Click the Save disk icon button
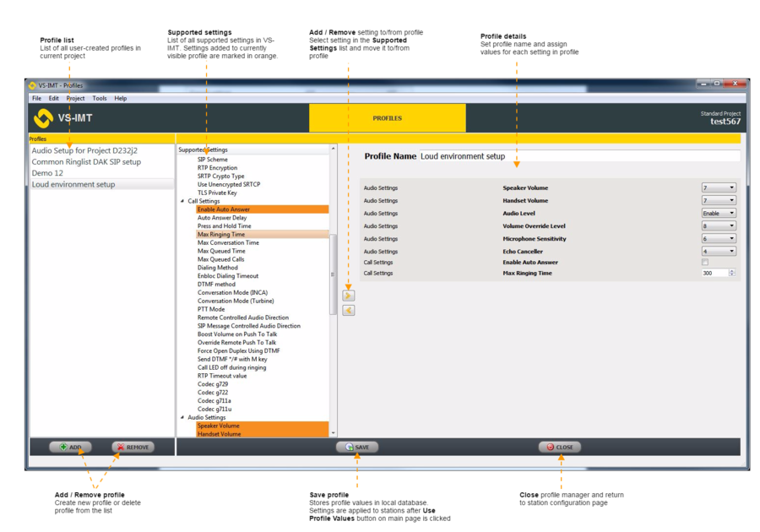 click(x=349, y=448)
